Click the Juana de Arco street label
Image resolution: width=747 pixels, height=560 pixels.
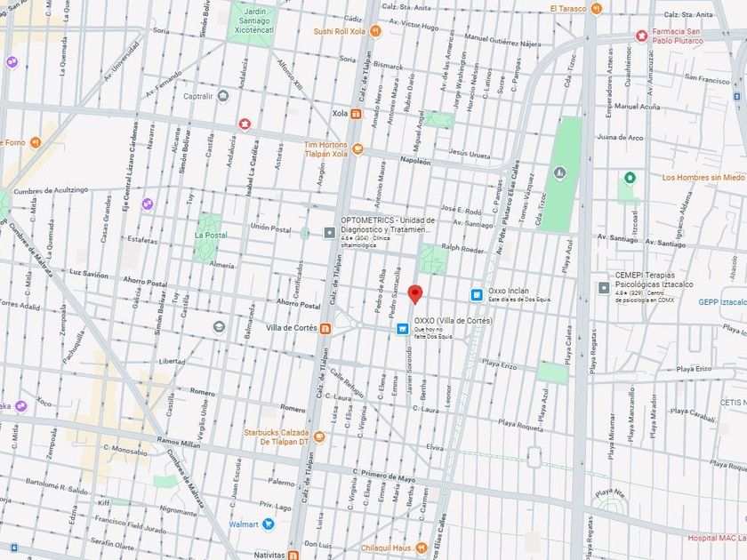click(x=621, y=137)
